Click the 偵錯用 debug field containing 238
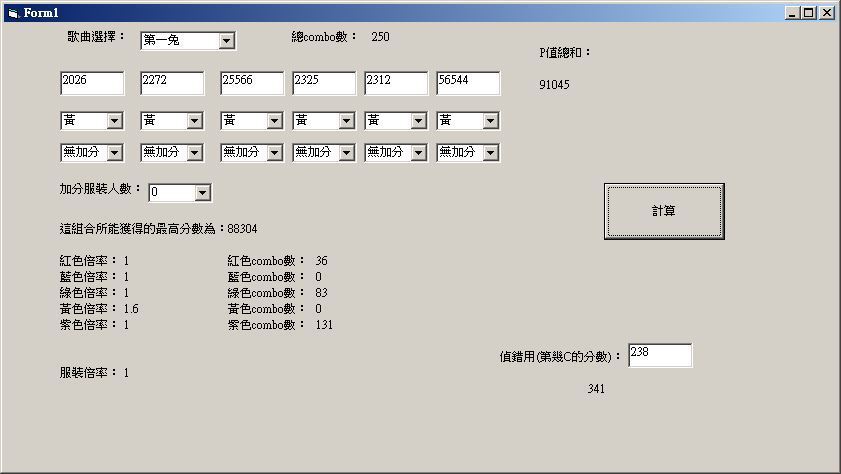This screenshot has height=474, width=841. click(x=660, y=355)
